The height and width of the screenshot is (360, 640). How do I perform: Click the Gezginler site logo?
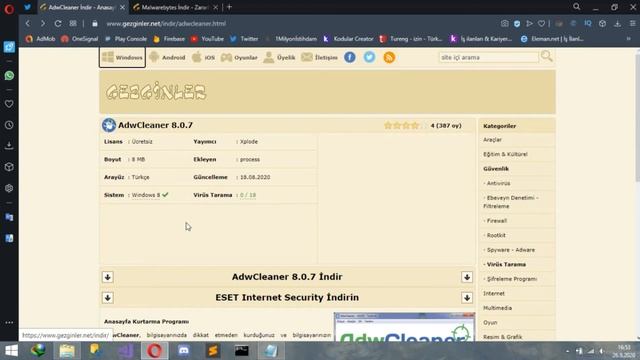[x=156, y=92]
